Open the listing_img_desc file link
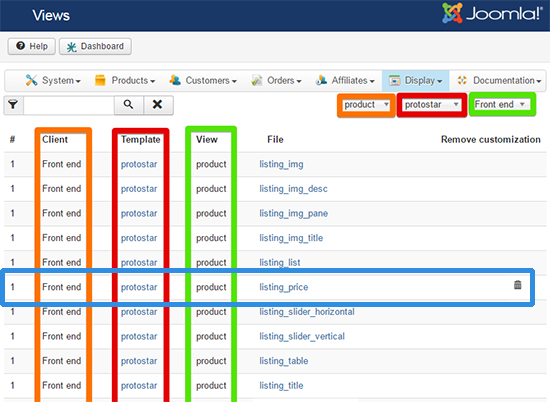 point(293,189)
